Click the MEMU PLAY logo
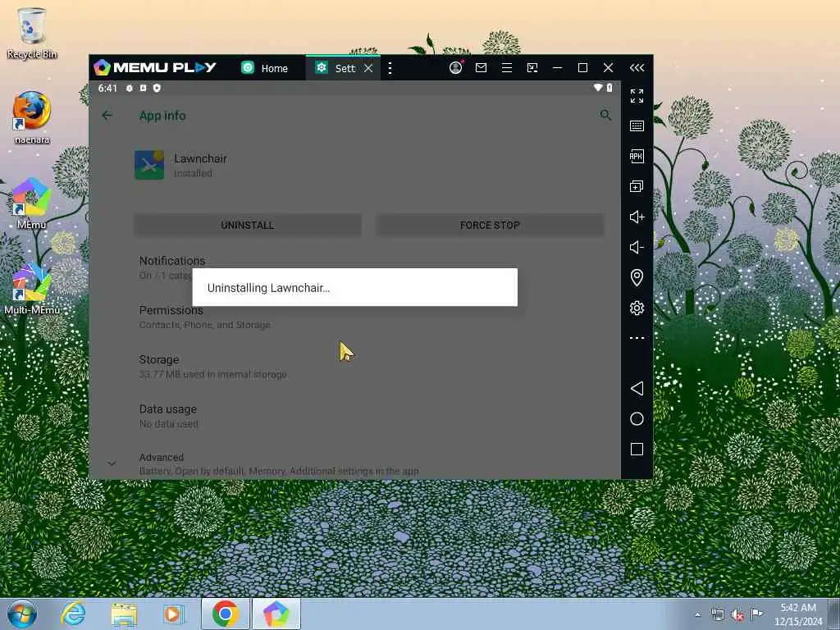Viewport: 840px width, 630px height. pyautogui.click(x=155, y=67)
